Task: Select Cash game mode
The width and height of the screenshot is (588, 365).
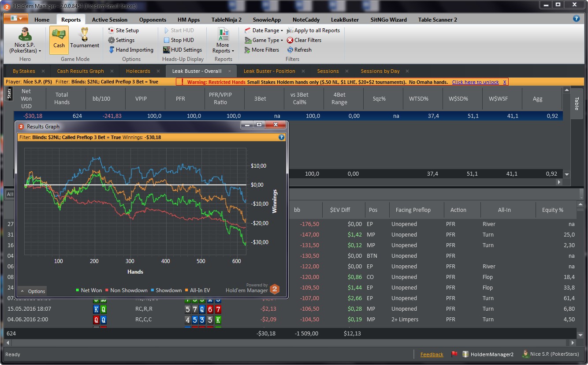Action: pos(59,40)
